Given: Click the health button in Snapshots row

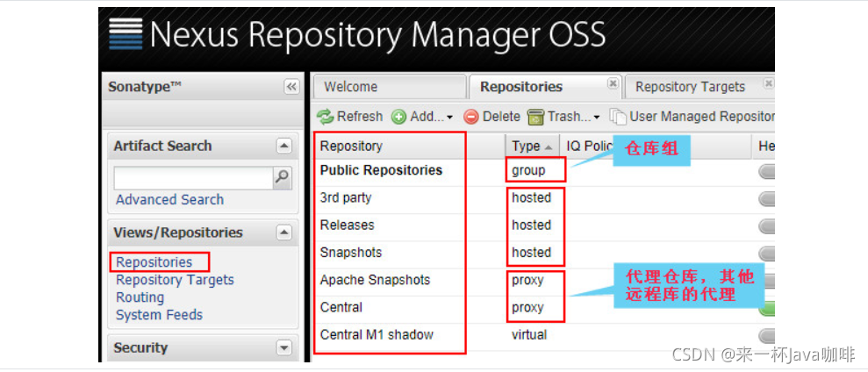Looking at the screenshot, I should pos(767,254).
